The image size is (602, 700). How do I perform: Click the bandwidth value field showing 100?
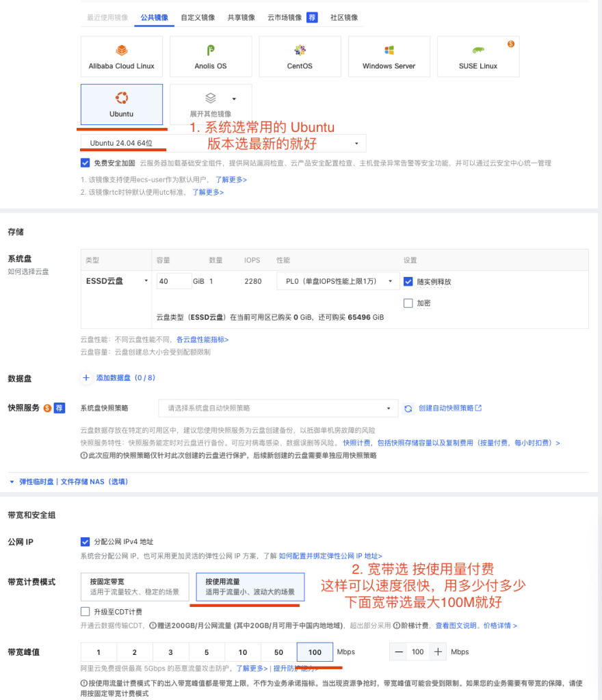click(x=418, y=651)
